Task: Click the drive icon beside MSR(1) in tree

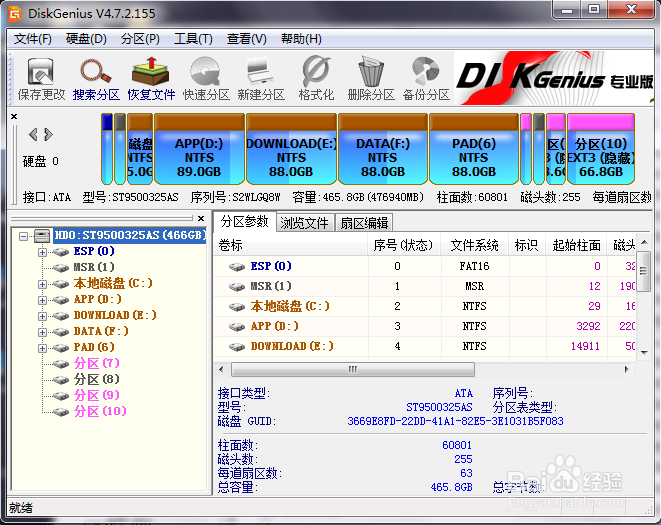Action: (x=61, y=268)
